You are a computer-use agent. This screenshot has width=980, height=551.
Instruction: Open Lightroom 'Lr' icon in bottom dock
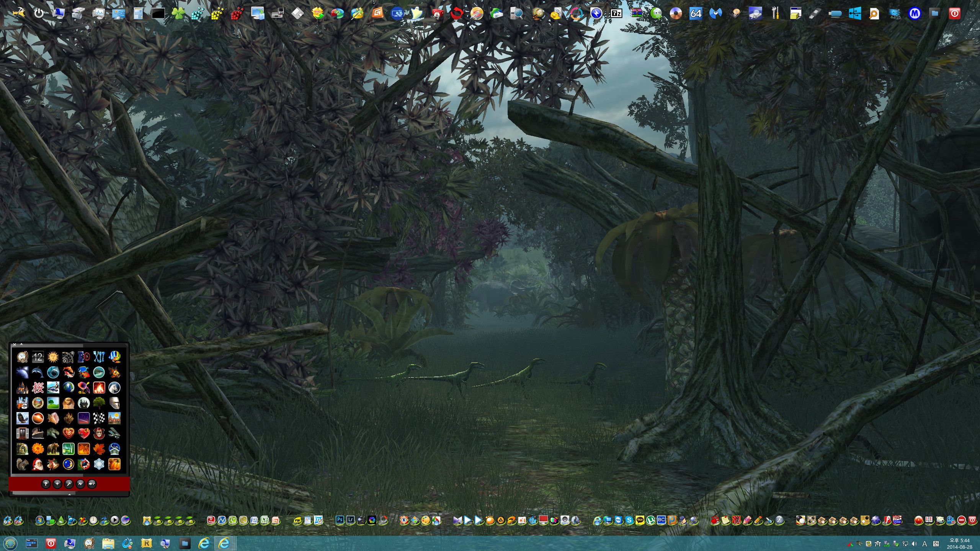point(350,520)
